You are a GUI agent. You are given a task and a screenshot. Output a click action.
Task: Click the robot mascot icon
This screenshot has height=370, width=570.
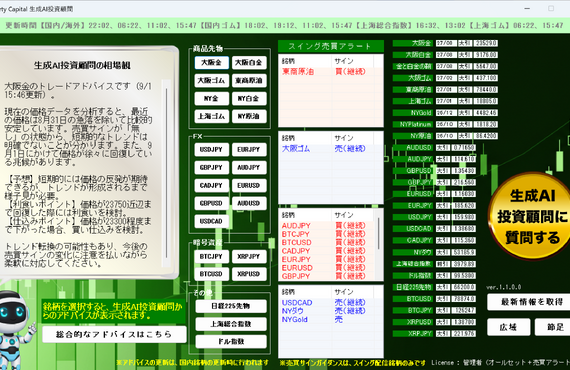tap(16, 329)
